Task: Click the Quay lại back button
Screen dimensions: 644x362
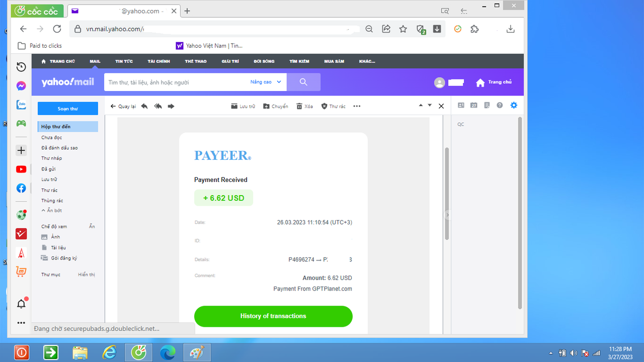Action: (123, 106)
